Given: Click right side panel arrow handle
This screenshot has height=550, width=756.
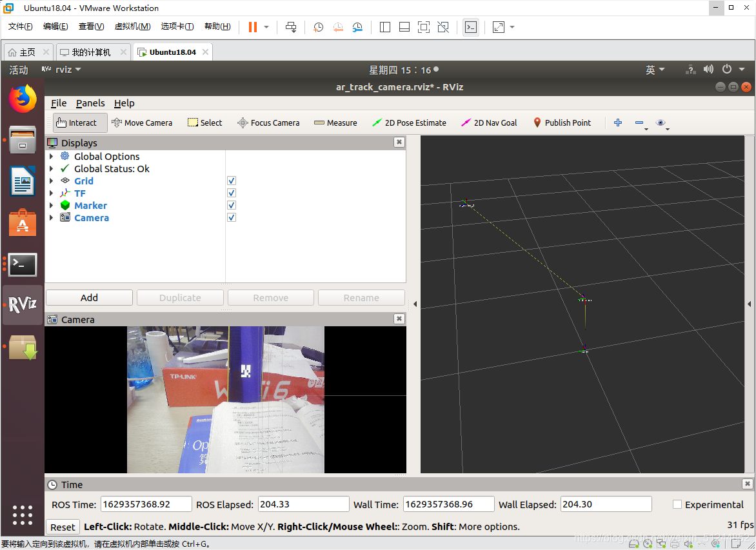Looking at the screenshot, I should (x=750, y=304).
